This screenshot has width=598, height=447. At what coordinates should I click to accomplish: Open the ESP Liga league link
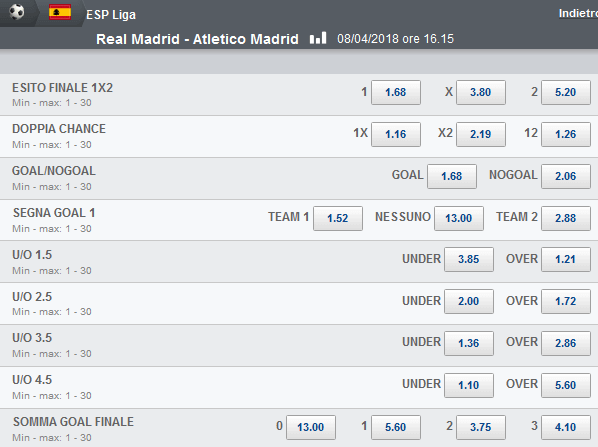(111, 14)
